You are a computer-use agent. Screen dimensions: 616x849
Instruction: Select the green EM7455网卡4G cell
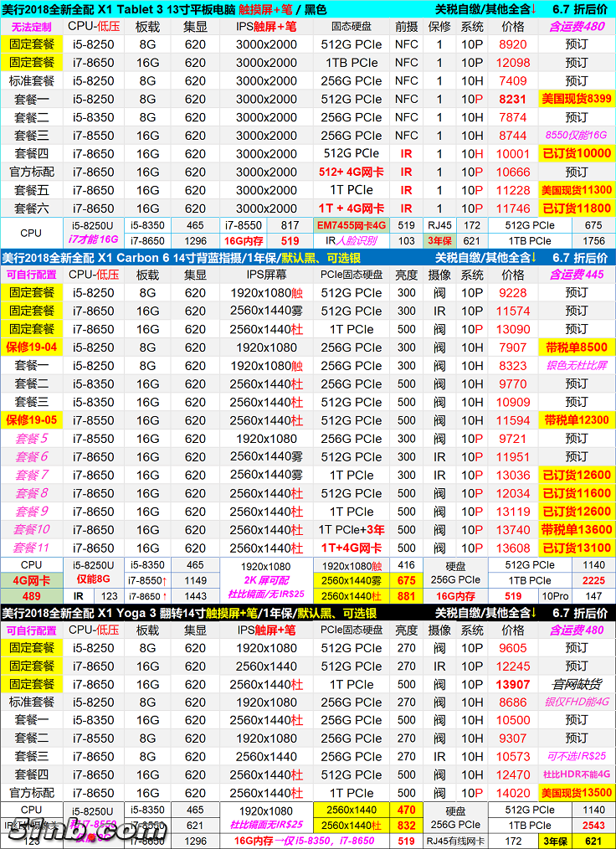tap(352, 225)
